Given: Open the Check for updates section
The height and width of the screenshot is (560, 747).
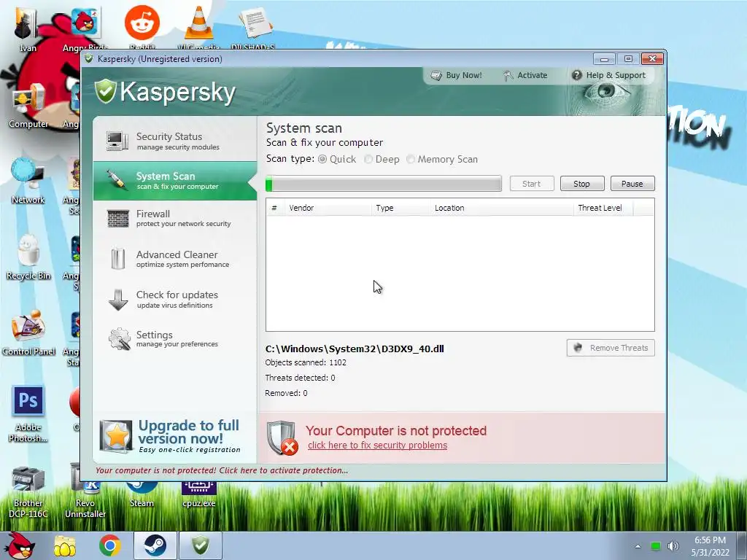Looking at the screenshot, I should coord(175,300).
